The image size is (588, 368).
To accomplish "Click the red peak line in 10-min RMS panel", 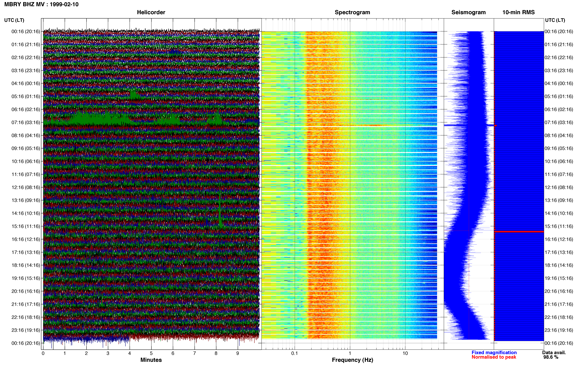I will (x=519, y=231).
